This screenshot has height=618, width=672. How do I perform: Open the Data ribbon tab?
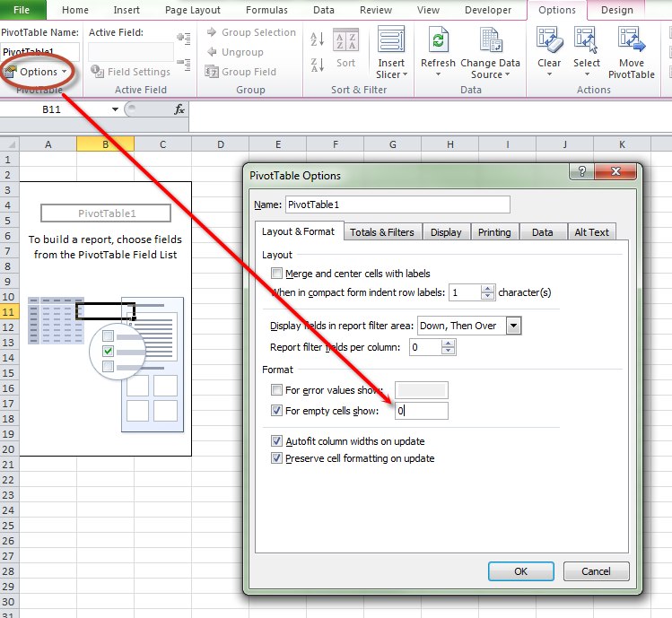324,10
